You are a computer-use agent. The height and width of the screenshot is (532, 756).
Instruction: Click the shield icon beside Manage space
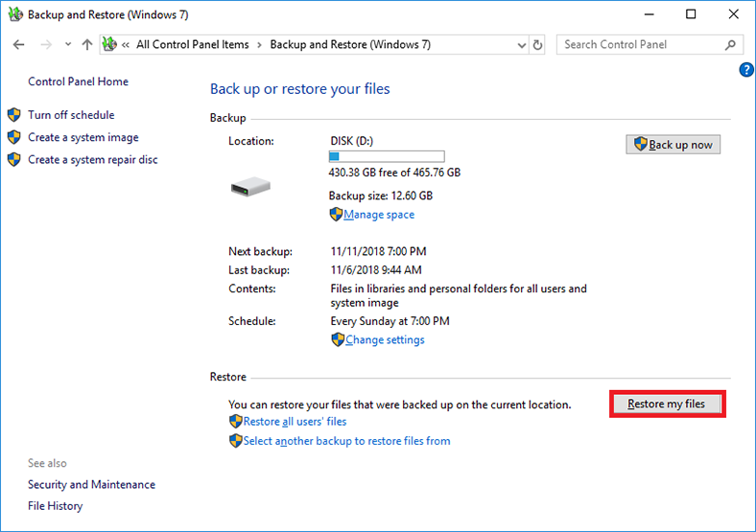(336, 215)
